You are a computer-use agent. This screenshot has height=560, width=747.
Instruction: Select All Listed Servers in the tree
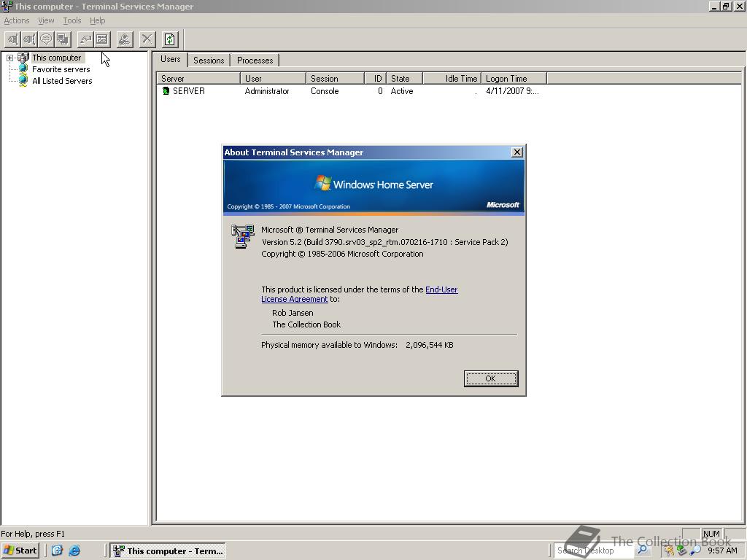[62, 81]
